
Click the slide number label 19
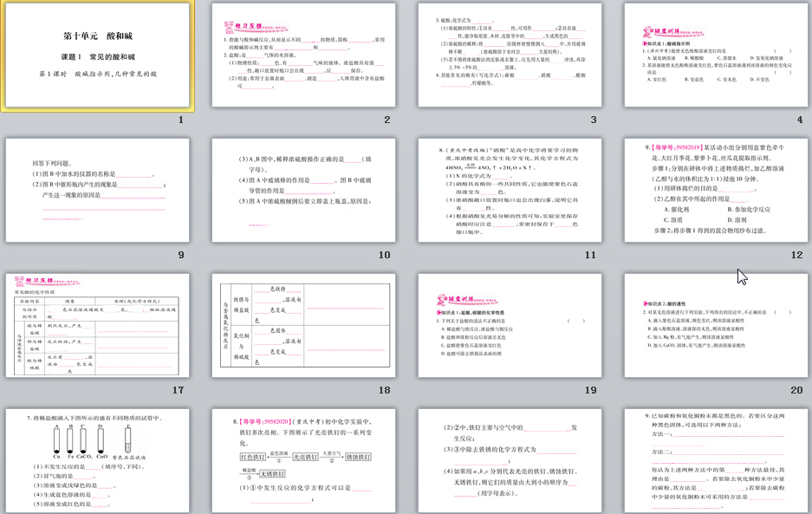pos(590,389)
